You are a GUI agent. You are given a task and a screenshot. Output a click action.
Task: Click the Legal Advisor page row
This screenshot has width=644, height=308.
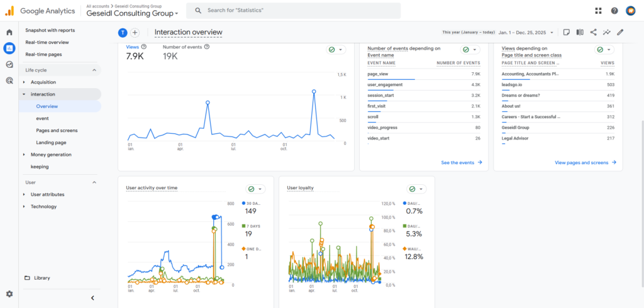(558, 138)
